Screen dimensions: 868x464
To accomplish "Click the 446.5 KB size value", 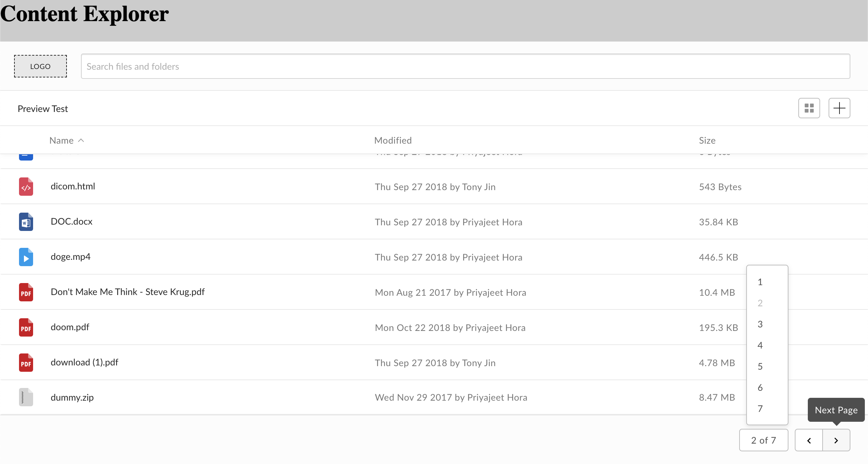I will [x=718, y=257].
